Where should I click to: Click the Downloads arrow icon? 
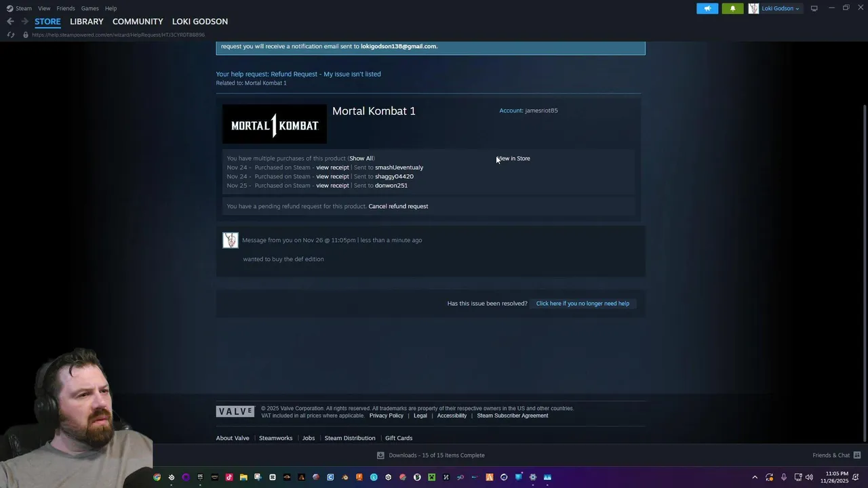point(380,455)
